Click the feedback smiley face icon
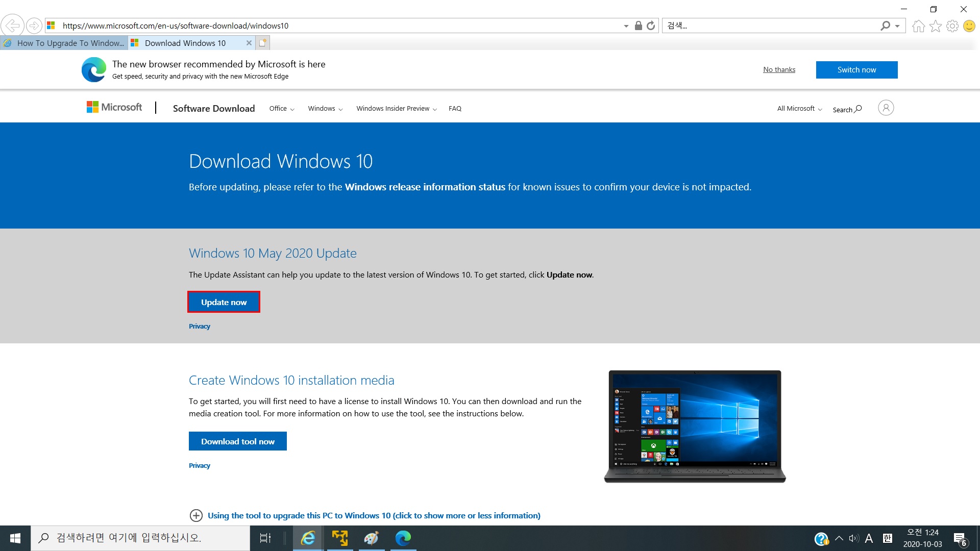Image resolution: width=980 pixels, height=551 pixels. click(x=969, y=26)
